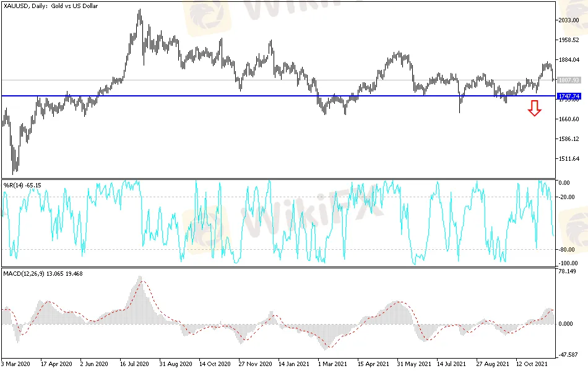This screenshot has height=371, width=588.
Task: Click the -47.587 MACD scale value
Action: pyautogui.click(x=568, y=356)
